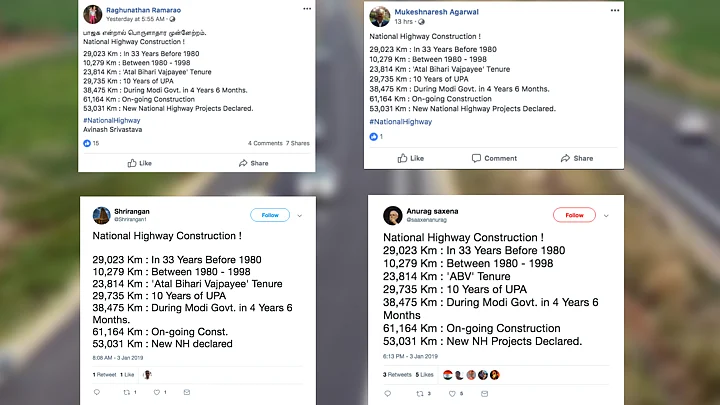Like Shrirangan's tweet with heart icon
The image size is (720, 405).
click(x=155, y=392)
